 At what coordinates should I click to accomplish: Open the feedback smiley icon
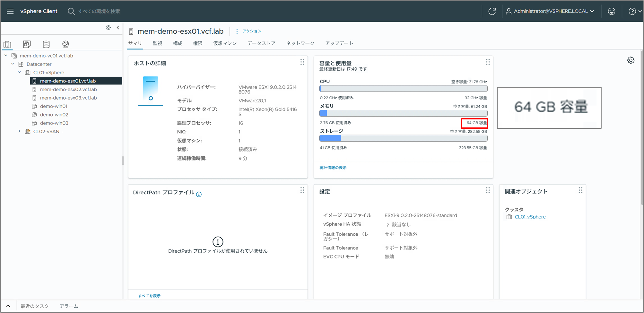(611, 11)
